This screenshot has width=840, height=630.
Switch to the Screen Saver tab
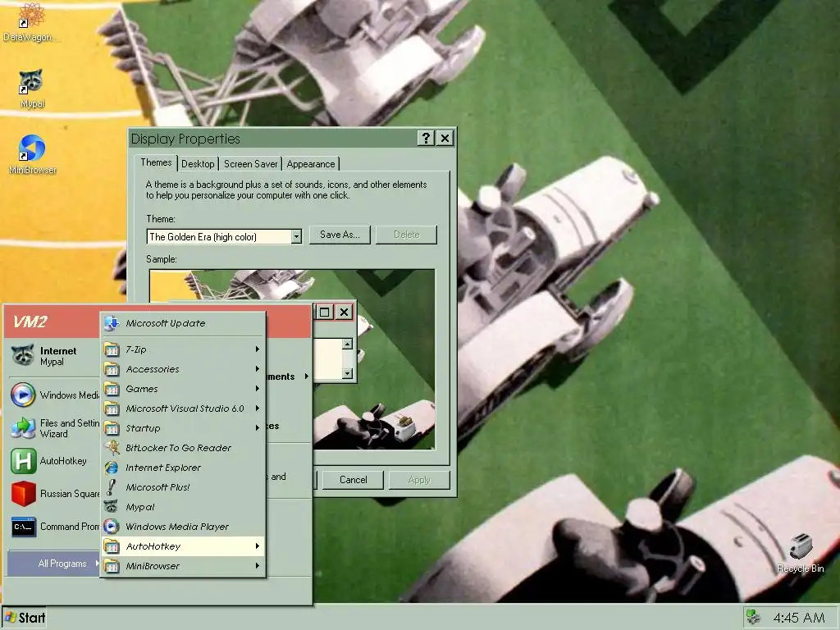tap(250, 164)
